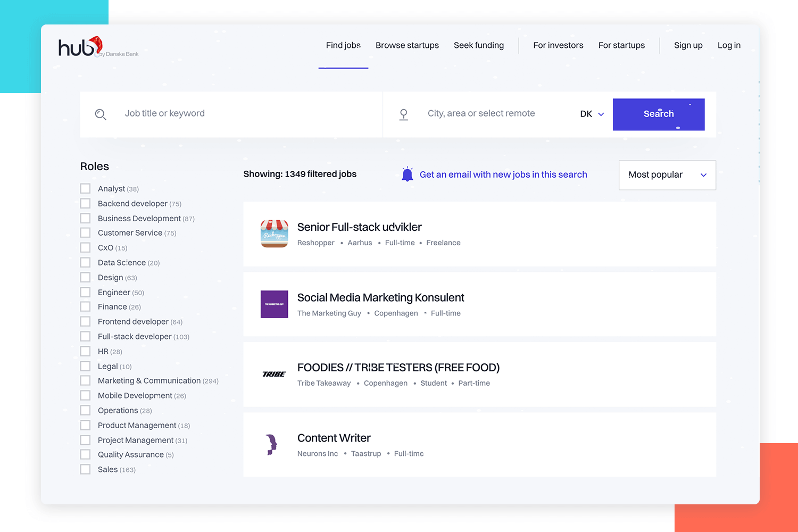This screenshot has height=532, width=798.
Task: Check the Frontend developer checkbox
Action: pos(85,321)
